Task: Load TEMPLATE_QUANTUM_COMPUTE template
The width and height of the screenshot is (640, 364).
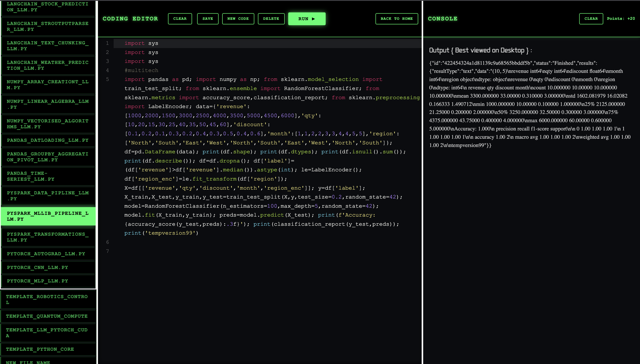Action: pyautogui.click(x=48, y=317)
